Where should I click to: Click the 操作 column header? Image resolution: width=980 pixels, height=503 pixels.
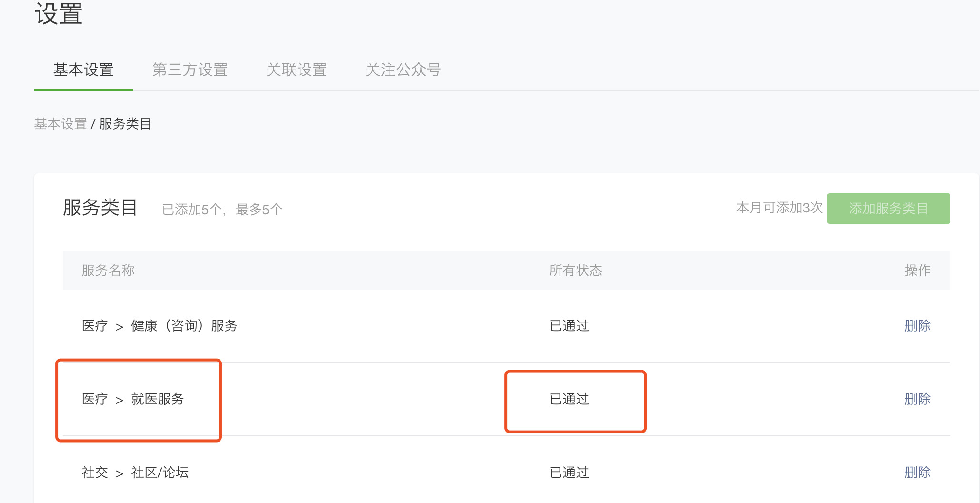[x=917, y=271]
